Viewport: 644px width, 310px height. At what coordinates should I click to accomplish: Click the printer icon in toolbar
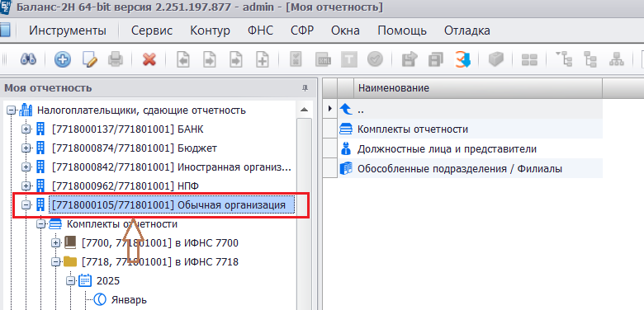click(x=116, y=60)
